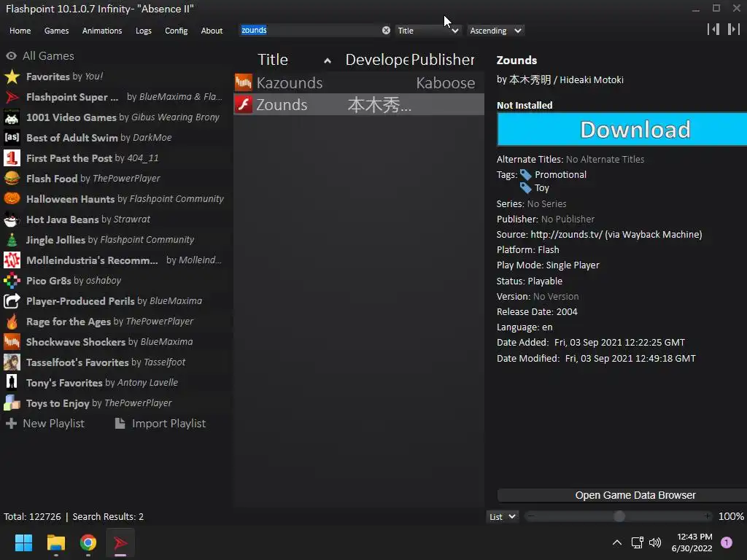The width and height of the screenshot is (747, 560).
Task: Click the Hot Java Beans coffee cup icon
Action: coord(12,219)
